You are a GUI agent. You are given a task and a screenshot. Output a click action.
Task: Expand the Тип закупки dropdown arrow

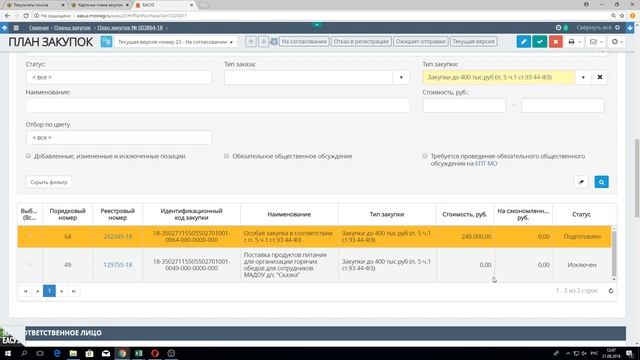click(583, 77)
